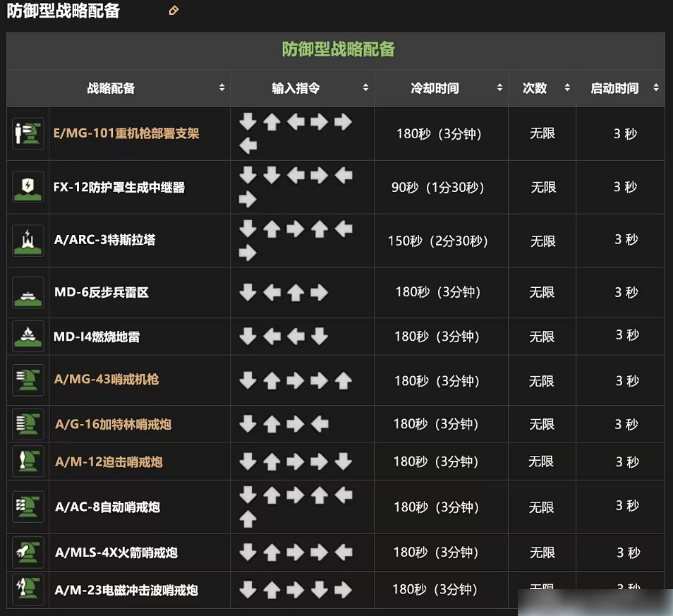Click the A/M-12 mortar sentry icon

[27, 461]
